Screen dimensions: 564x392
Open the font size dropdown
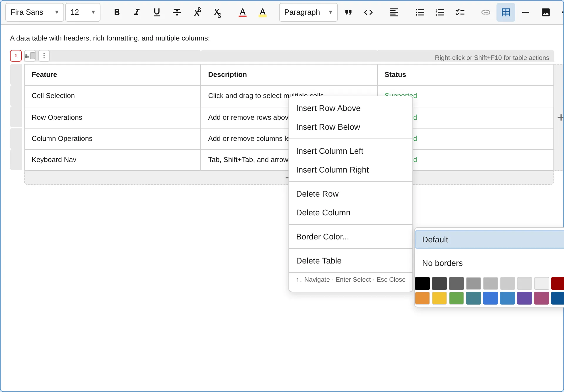tap(83, 12)
